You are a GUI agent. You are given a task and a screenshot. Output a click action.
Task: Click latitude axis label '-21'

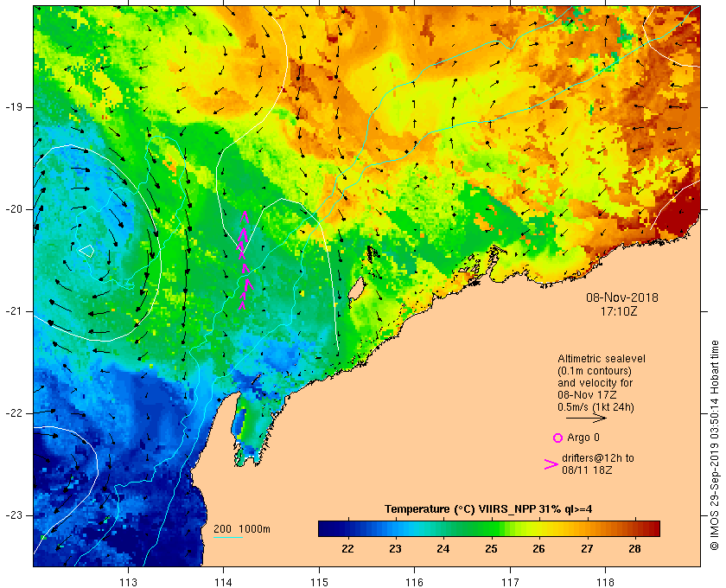point(14,311)
